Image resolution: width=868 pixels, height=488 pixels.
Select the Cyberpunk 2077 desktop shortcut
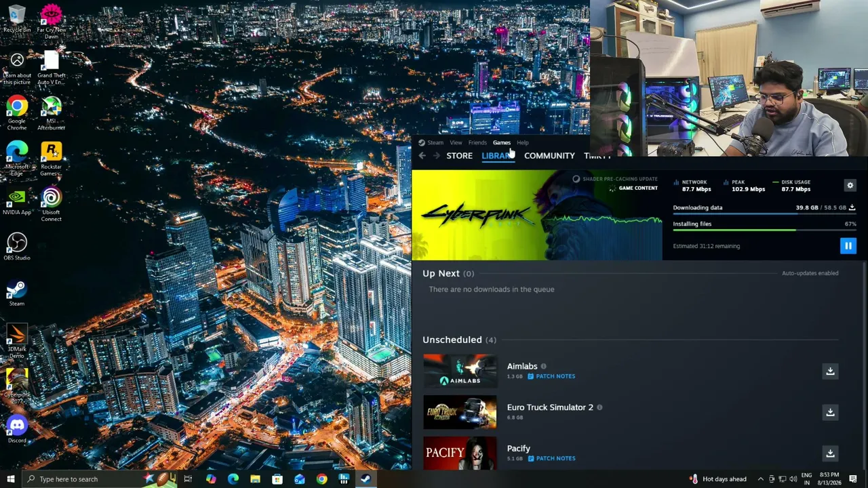pos(17,386)
